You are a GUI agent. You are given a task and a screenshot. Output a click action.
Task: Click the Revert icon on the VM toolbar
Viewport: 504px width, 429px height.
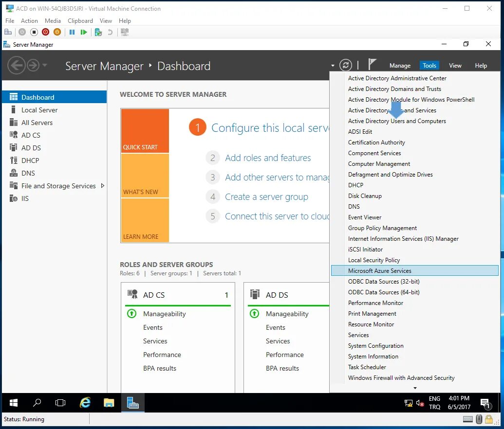[x=110, y=32]
